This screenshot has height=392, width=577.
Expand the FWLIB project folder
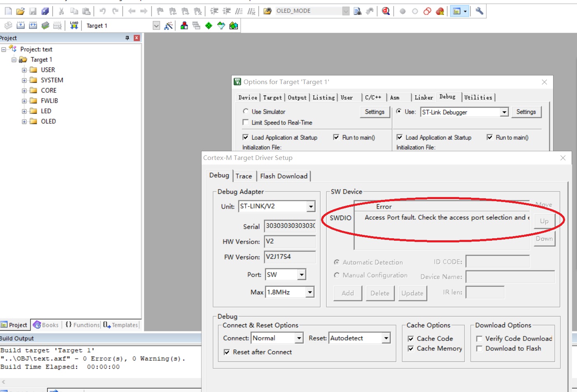tap(23, 100)
